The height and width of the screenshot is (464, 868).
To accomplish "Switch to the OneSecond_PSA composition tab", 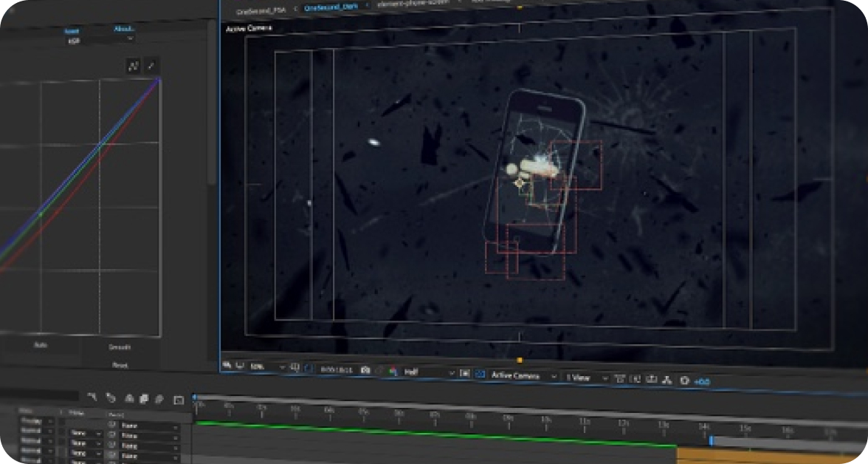I will 261,10.
